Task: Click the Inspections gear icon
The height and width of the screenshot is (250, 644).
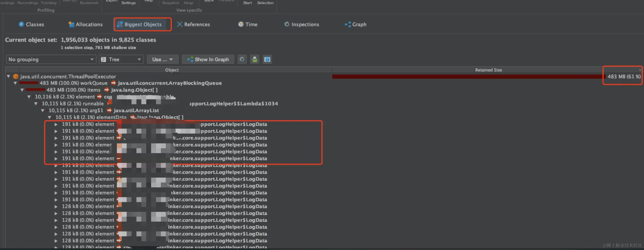Action: (x=287, y=24)
